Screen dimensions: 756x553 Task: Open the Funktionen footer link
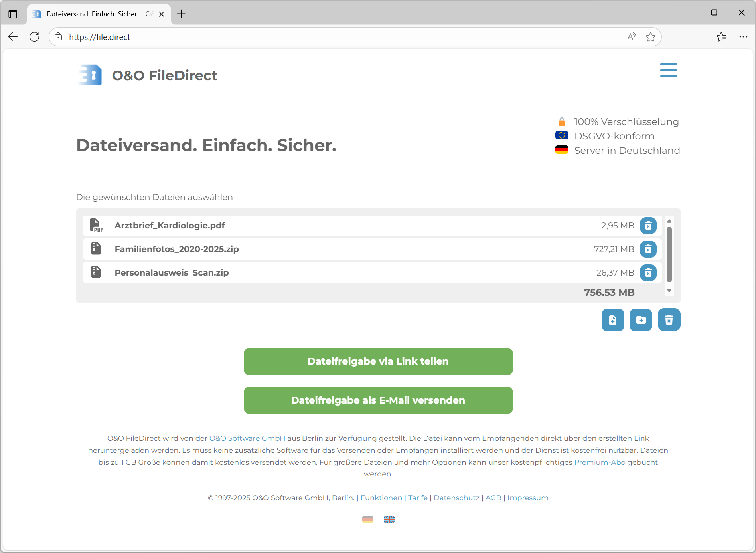click(381, 498)
